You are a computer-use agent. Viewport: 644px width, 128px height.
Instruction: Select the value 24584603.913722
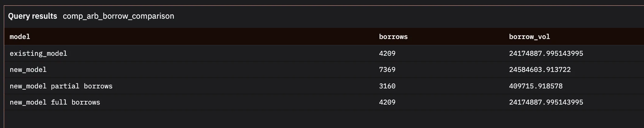point(540,70)
